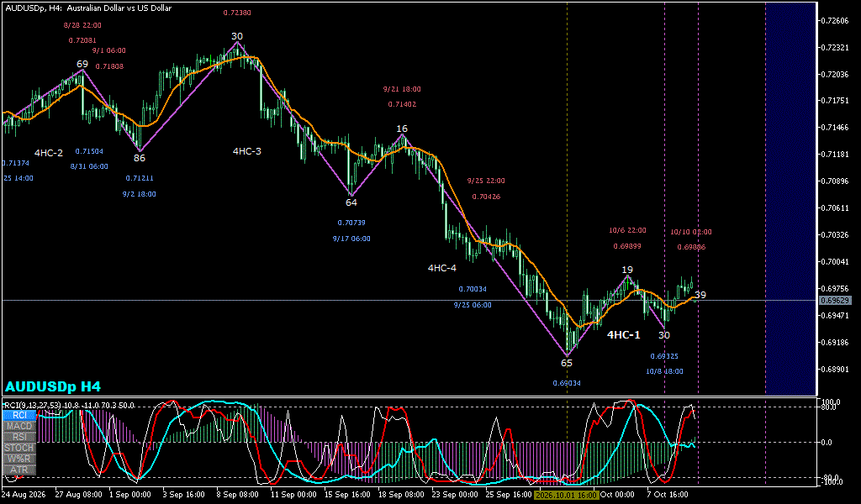Viewport: 861px width, 504px height.
Task: Select the '4HC-3' wave label
Action: pos(246,151)
